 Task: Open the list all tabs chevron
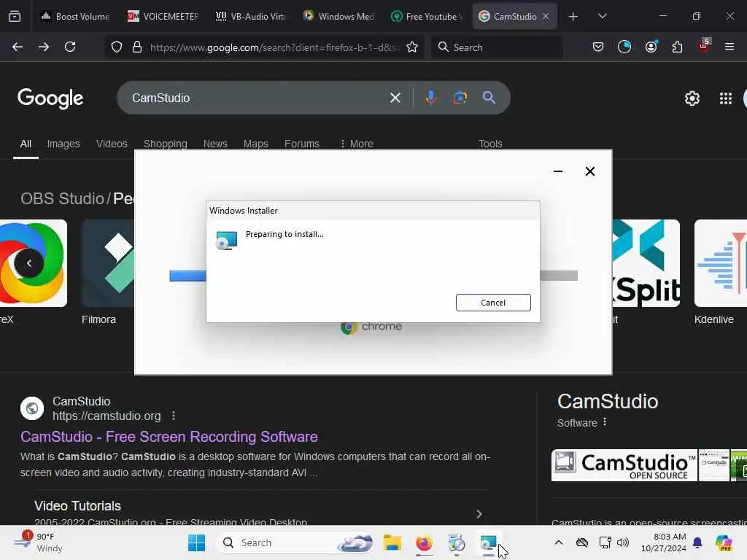pyautogui.click(x=602, y=16)
